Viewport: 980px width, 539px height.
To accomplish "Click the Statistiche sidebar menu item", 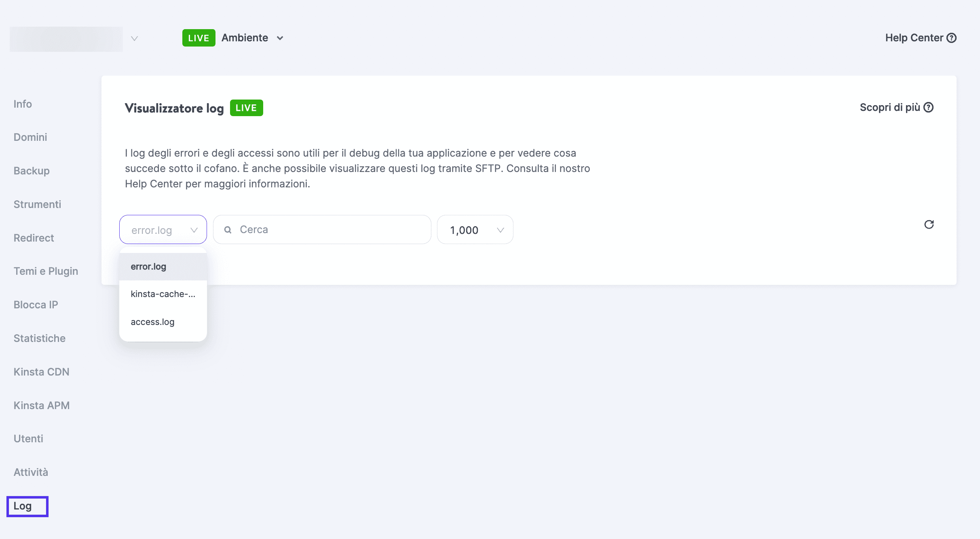I will tap(40, 338).
